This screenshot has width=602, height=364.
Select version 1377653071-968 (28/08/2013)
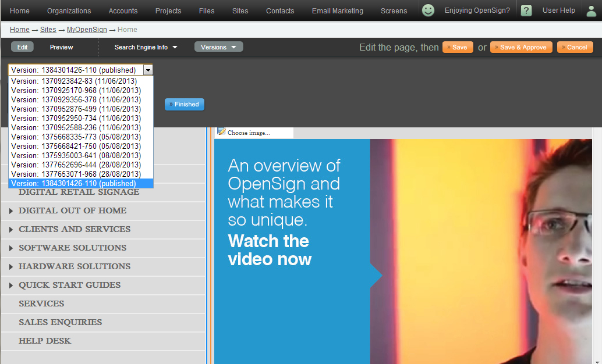pyautogui.click(x=80, y=174)
